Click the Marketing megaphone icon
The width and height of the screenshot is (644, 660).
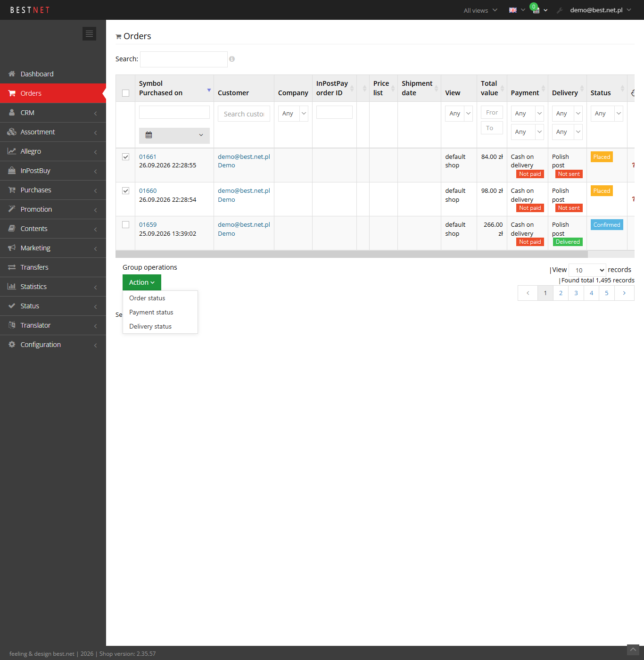pos(12,247)
